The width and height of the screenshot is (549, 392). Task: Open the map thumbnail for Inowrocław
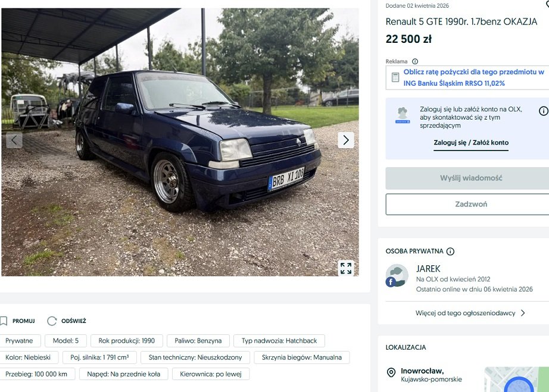pyautogui.click(x=516, y=380)
